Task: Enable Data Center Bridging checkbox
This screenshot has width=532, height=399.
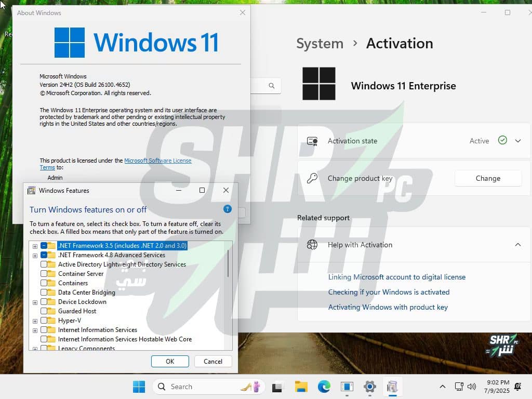Action: (x=44, y=292)
